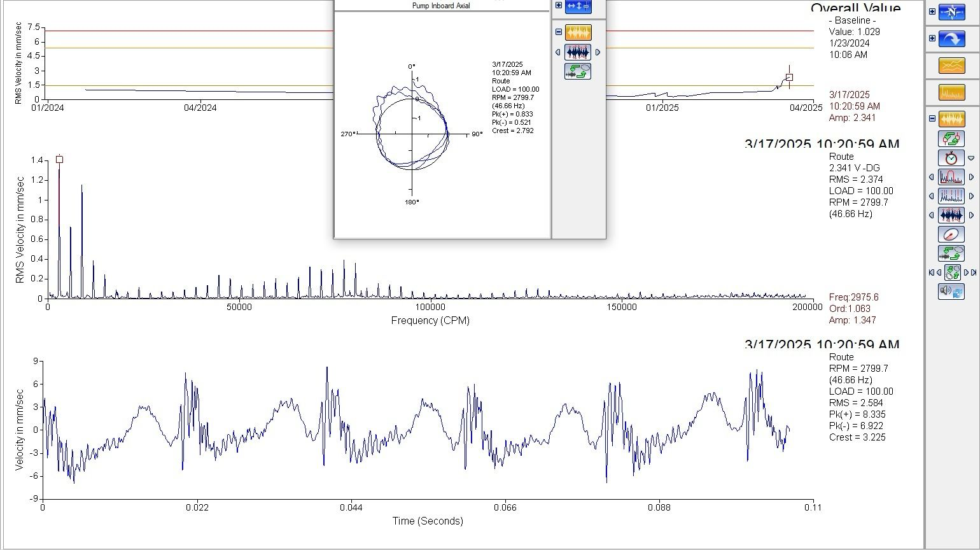Click the 'Frequency (CPM)' axis label
980x550 pixels.
pyautogui.click(x=430, y=321)
